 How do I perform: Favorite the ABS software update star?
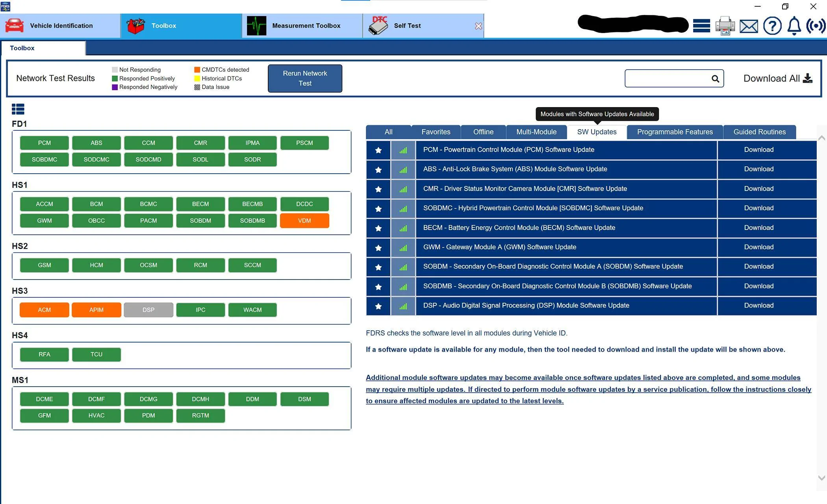[378, 170]
